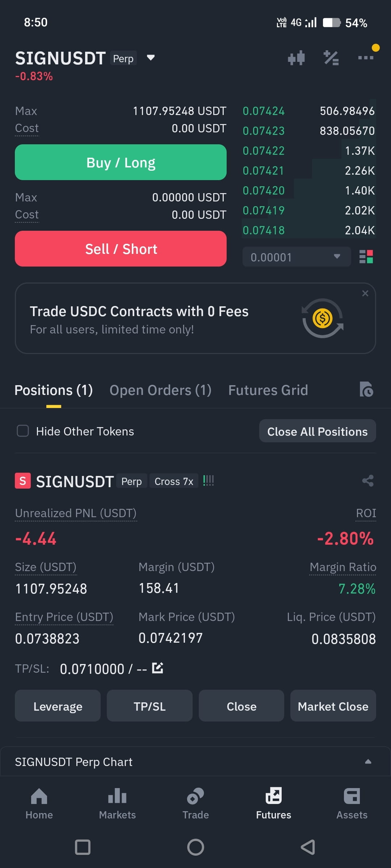Tap the Buy / Long button
Image resolution: width=391 pixels, height=868 pixels.
121,162
